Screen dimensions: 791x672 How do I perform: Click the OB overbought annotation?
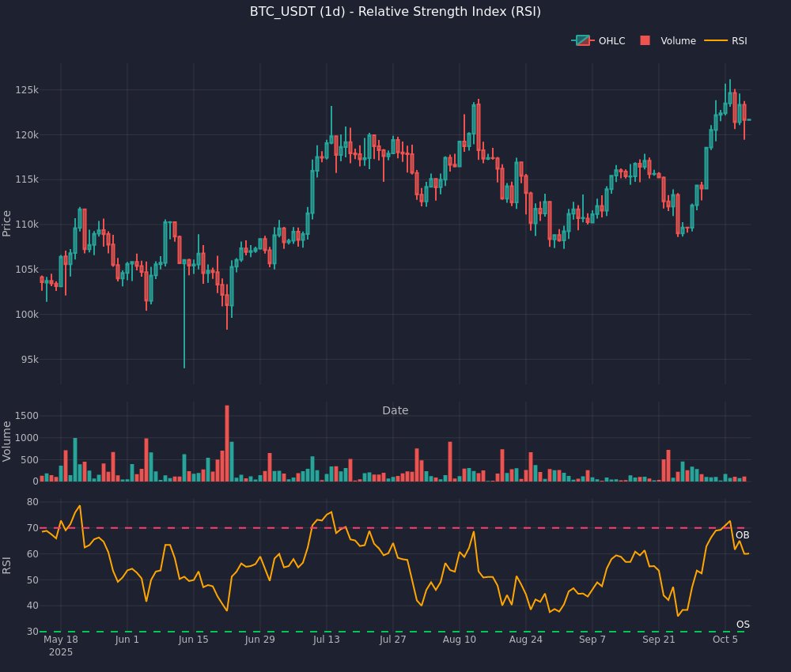pyautogui.click(x=742, y=535)
